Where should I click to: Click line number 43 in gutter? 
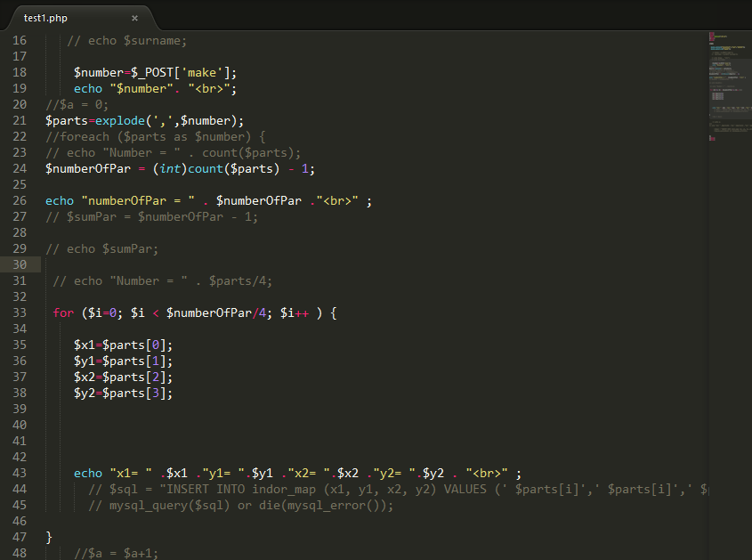click(20, 473)
